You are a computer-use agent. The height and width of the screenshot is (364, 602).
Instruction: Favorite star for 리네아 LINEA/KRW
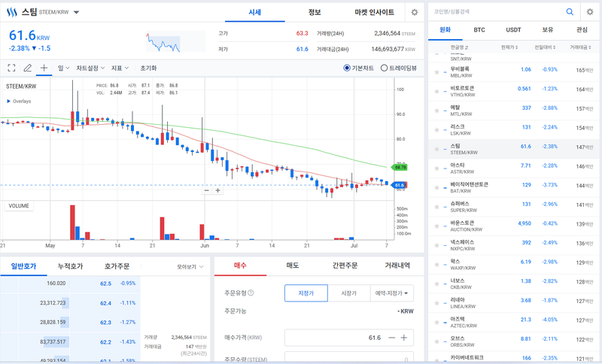click(x=436, y=303)
